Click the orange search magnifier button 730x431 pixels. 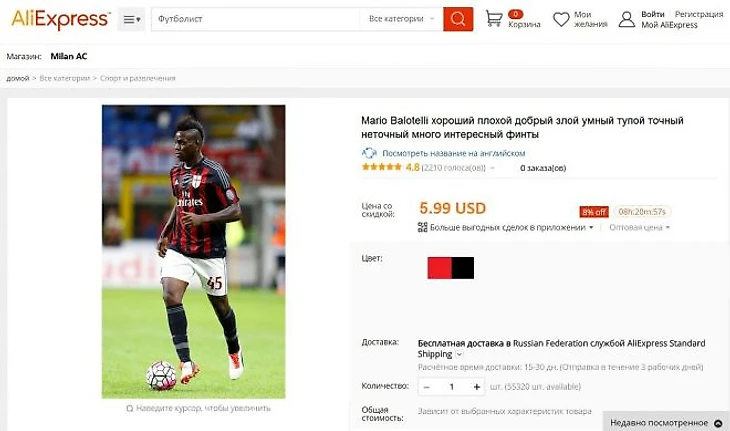tap(458, 19)
